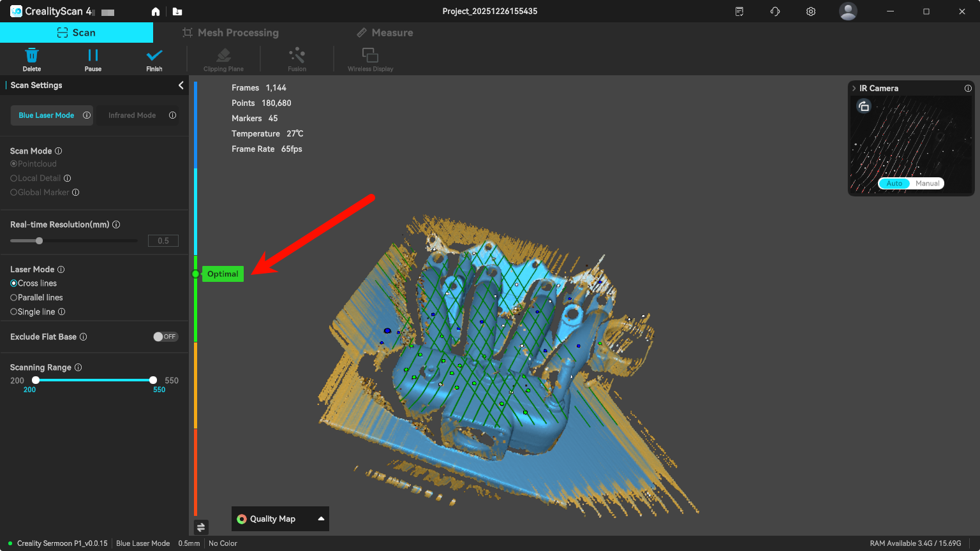The image size is (980, 551).
Task: Click the Finish checkmark icon
Action: (x=154, y=56)
